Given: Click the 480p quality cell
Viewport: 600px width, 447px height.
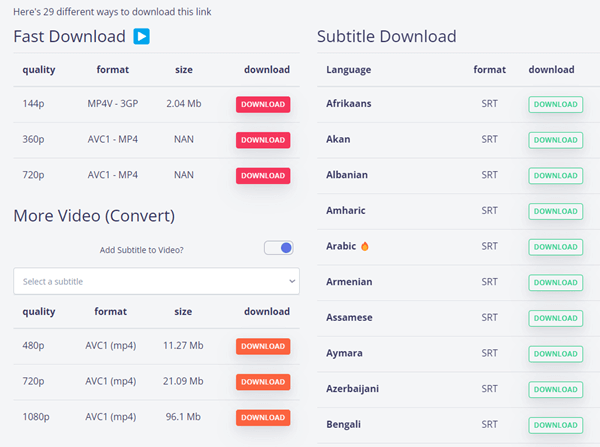Looking at the screenshot, I should (33, 345).
